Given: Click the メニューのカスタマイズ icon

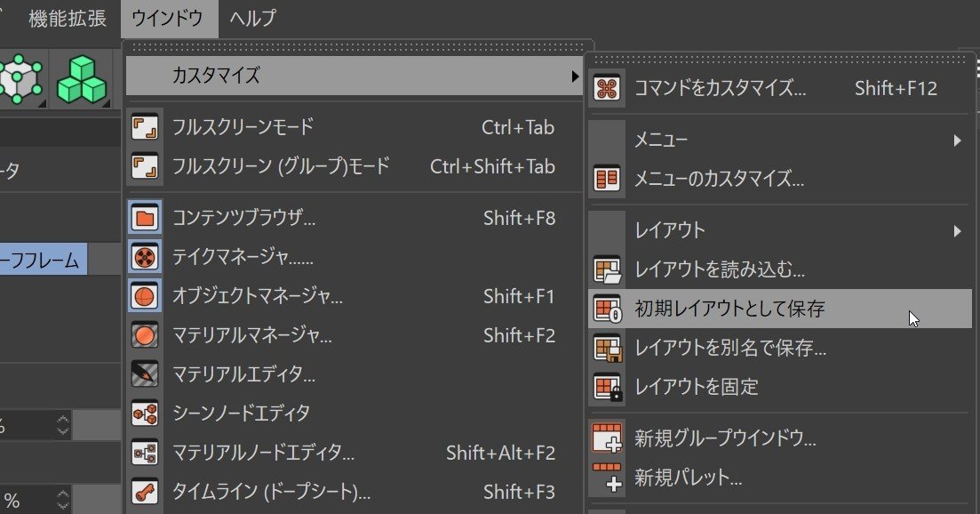Looking at the screenshot, I should pos(607,180).
